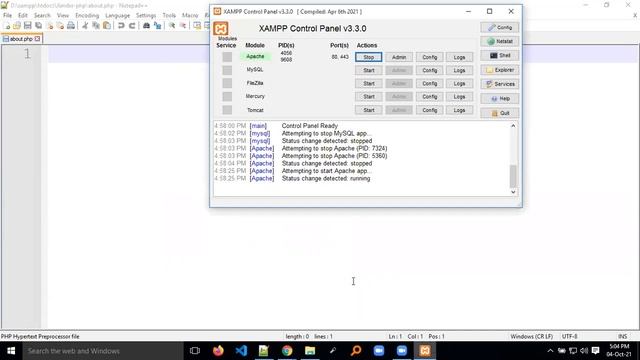Open the Macro menu in Notepad++
The height and width of the screenshot is (360, 640).
(x=190, y=16)
